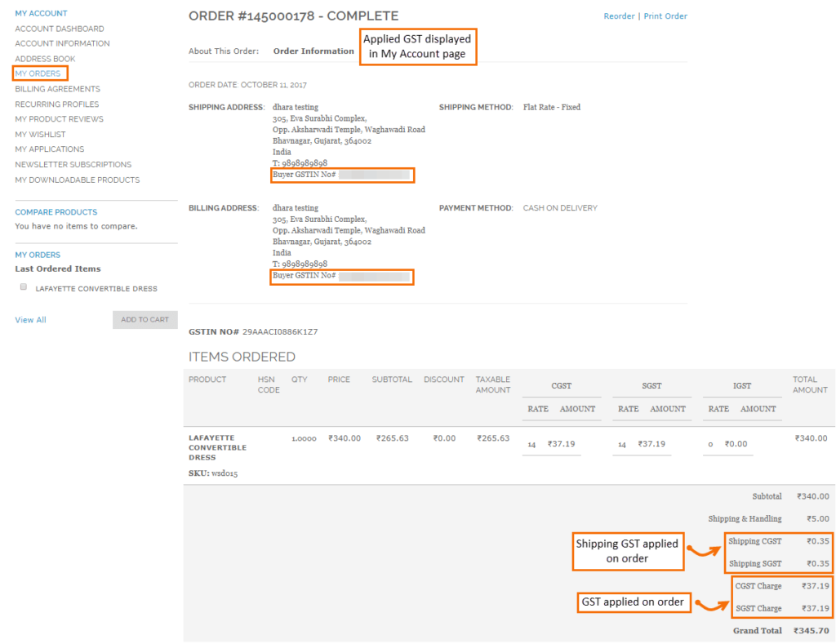Open the My Orders page from sidebar
Viewport: 836px width, 644px height.
point(39,73)
